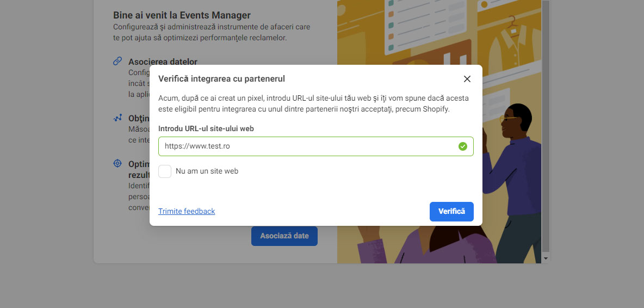The width and height of the screenshot is (644, 308).
Task: Click the scrollbar down arrow
Action: coord(546,258)
